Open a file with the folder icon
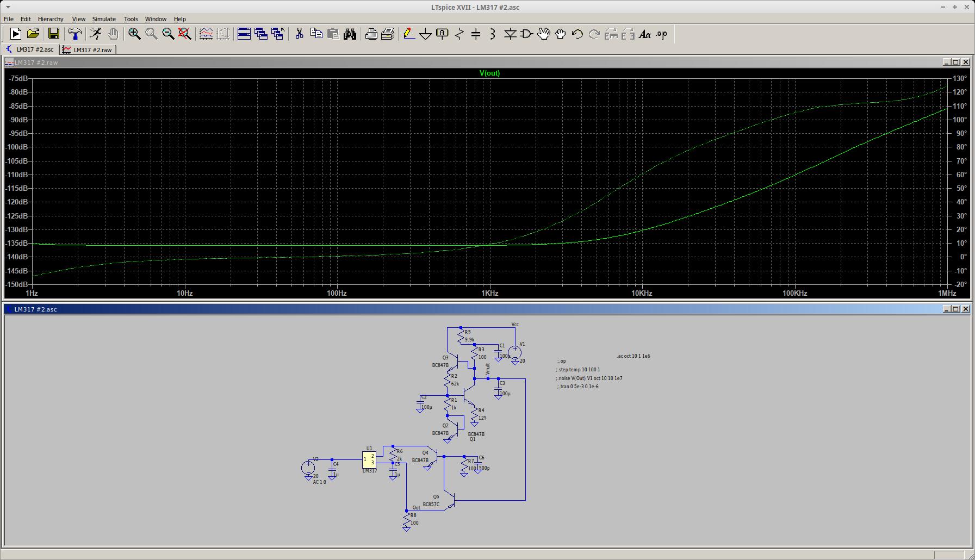 [x=33, y=34]
